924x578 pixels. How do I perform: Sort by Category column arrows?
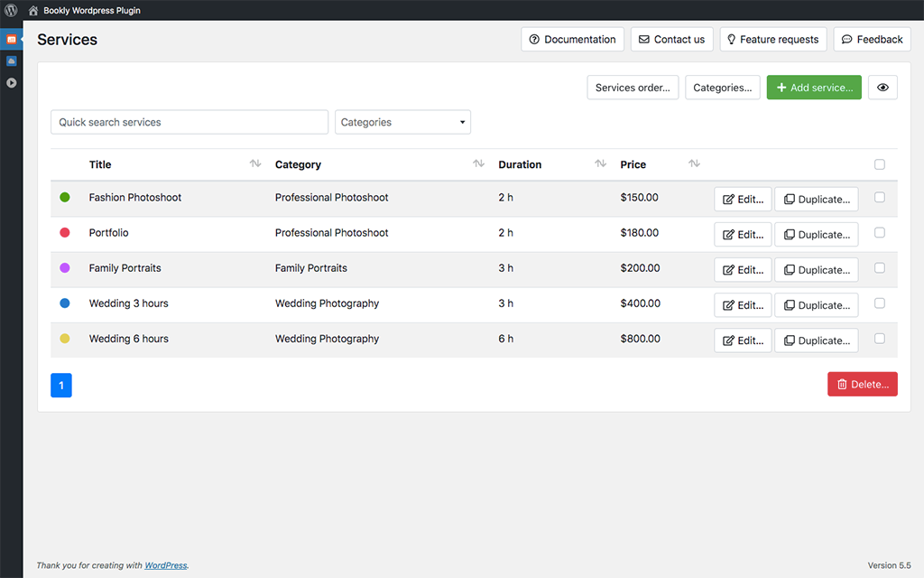[x=478, y=163]
